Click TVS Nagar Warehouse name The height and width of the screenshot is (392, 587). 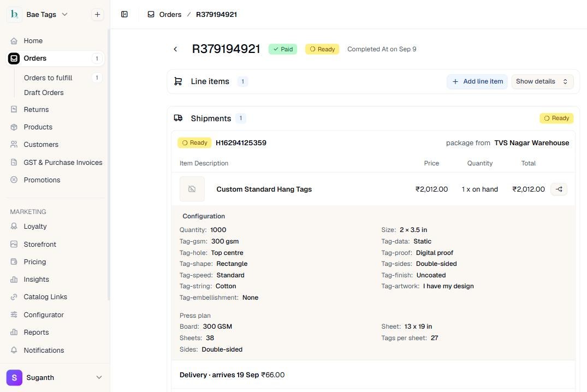[x=532, y=142]
